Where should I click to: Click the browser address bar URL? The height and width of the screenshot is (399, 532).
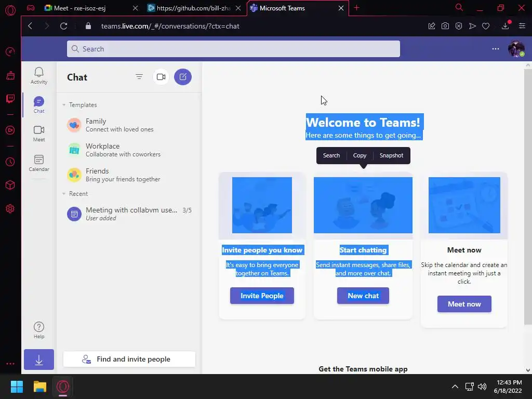click(x=170, y=26)
